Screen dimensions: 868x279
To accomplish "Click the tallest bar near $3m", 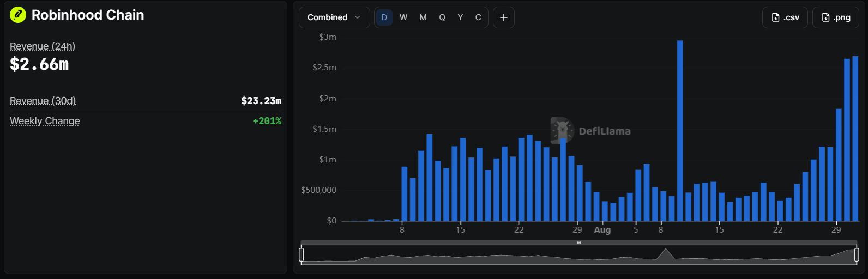I will click(680, 131).
